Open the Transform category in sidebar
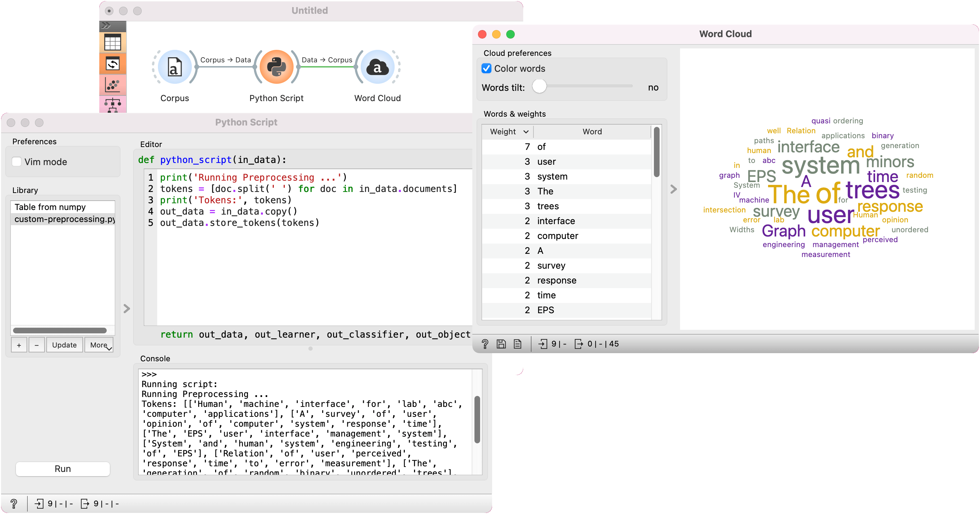The width and height of the screenshot is (980, 514). 113,64
